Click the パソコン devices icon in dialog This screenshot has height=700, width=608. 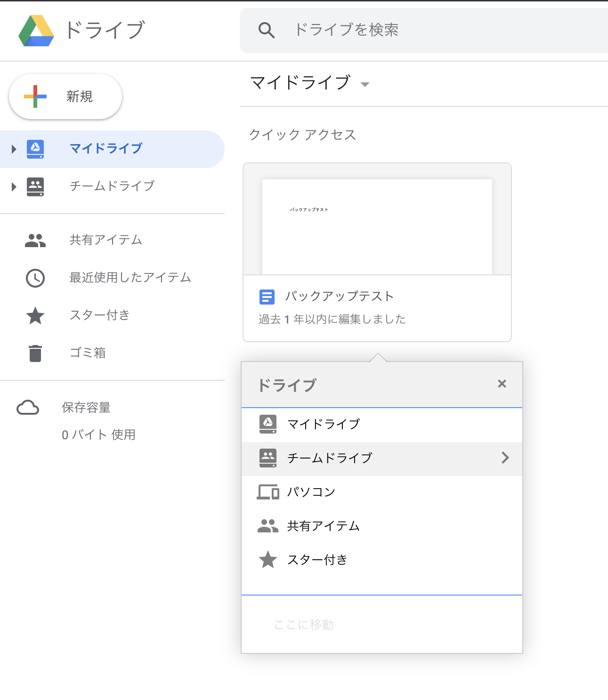[x=268, y=492]
